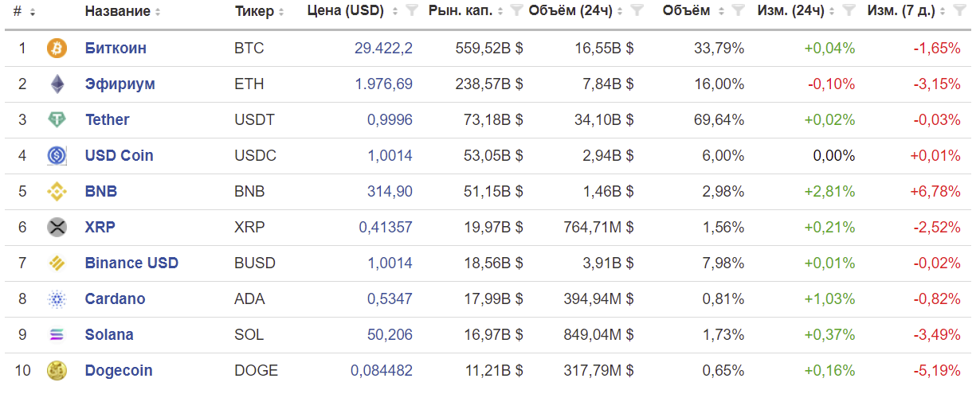The width and height of the screenshot is (980, 394).
Task: Click the ticker BUSD cell
Action: coord(255,263)
